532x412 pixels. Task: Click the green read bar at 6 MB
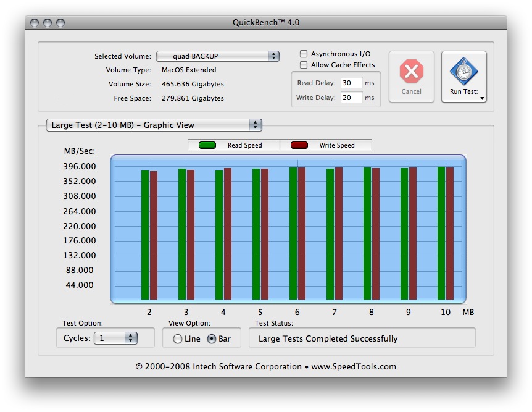coord(293,233)
